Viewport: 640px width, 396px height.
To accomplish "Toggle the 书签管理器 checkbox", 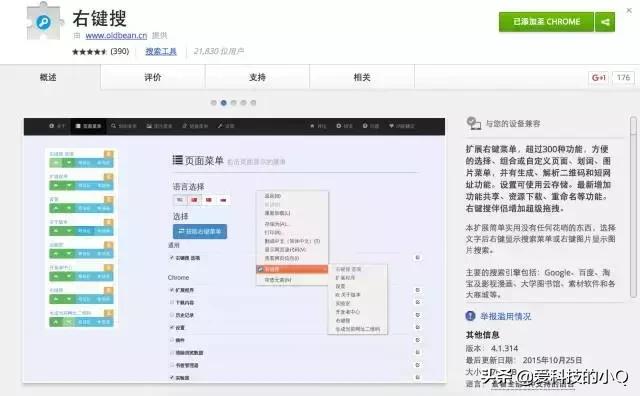I will [172, 365].
